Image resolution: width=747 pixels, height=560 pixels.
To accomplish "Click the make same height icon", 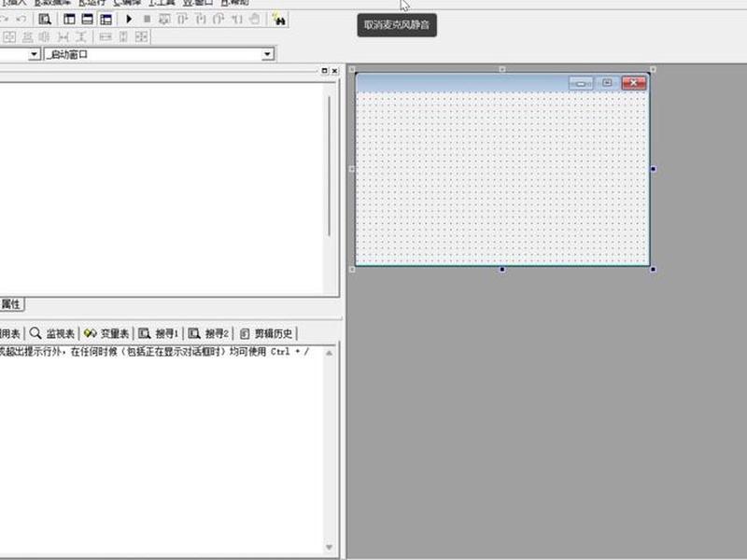I will tap(123, 37).
